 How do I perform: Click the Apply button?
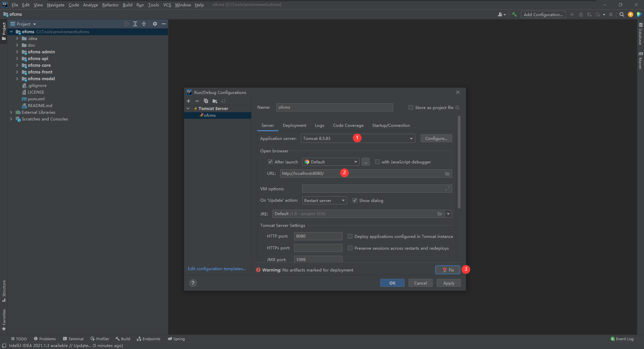[x=449, y=283]
